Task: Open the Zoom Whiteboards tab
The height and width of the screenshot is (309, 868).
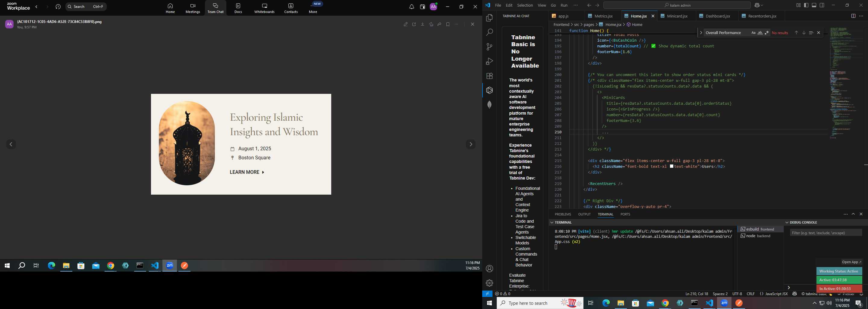Action: click(x=265, y=8)
